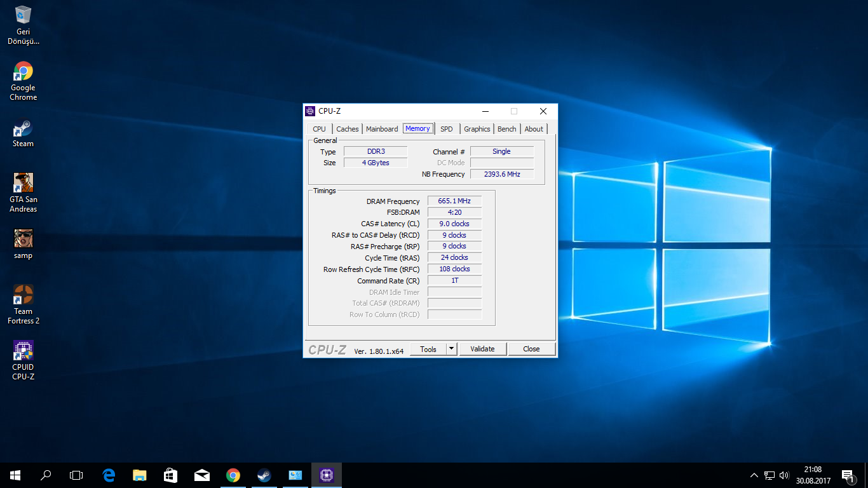Select the GTA San Andreas desktop icon
The image size is (868, 488).
(23, 193)
